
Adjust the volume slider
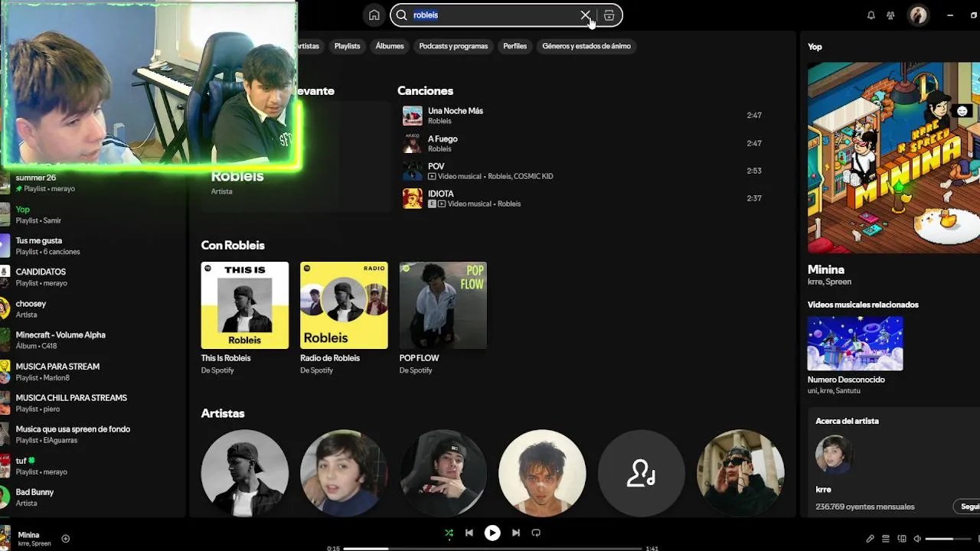[x=949, y=539]
